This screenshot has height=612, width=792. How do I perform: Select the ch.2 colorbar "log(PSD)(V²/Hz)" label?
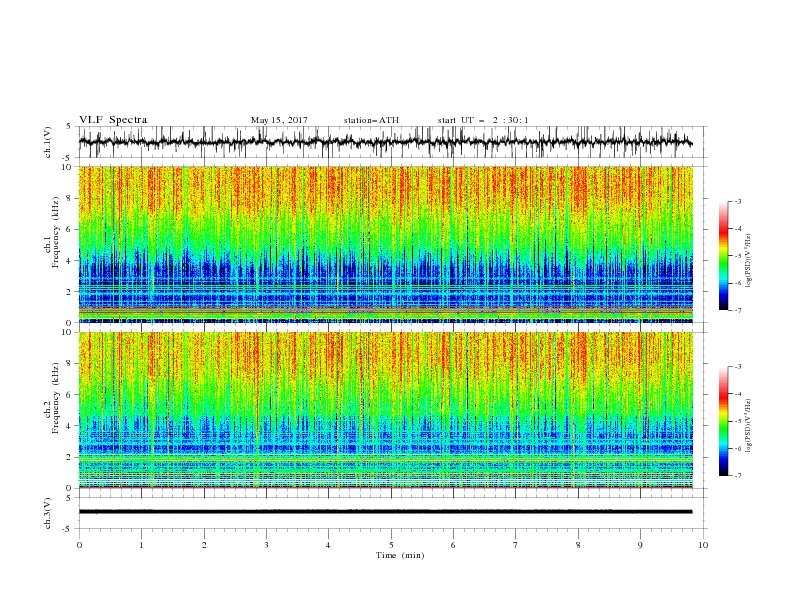[748, 425]
